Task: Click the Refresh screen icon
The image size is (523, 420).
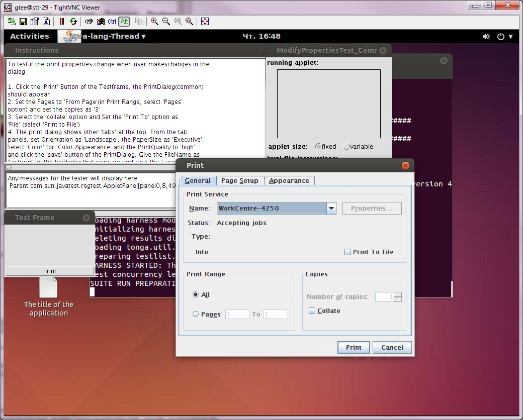Action: tap(73, 22)
